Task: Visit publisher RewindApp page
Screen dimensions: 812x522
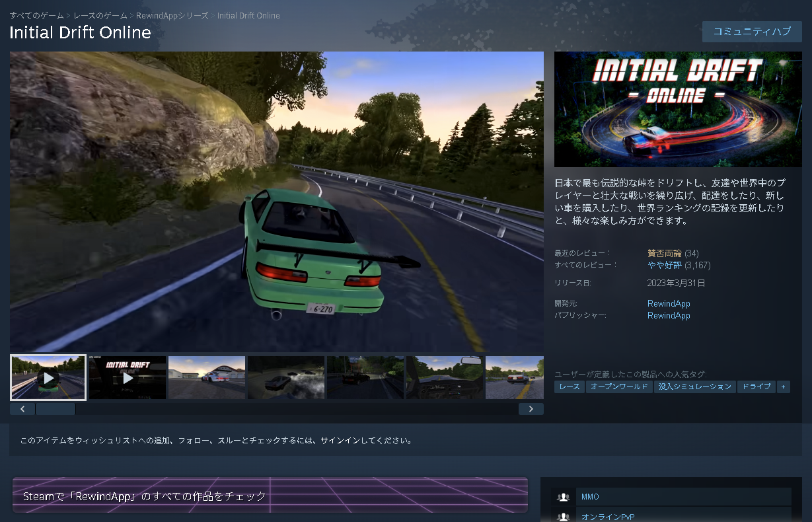Action: click(x=668, y=315)
